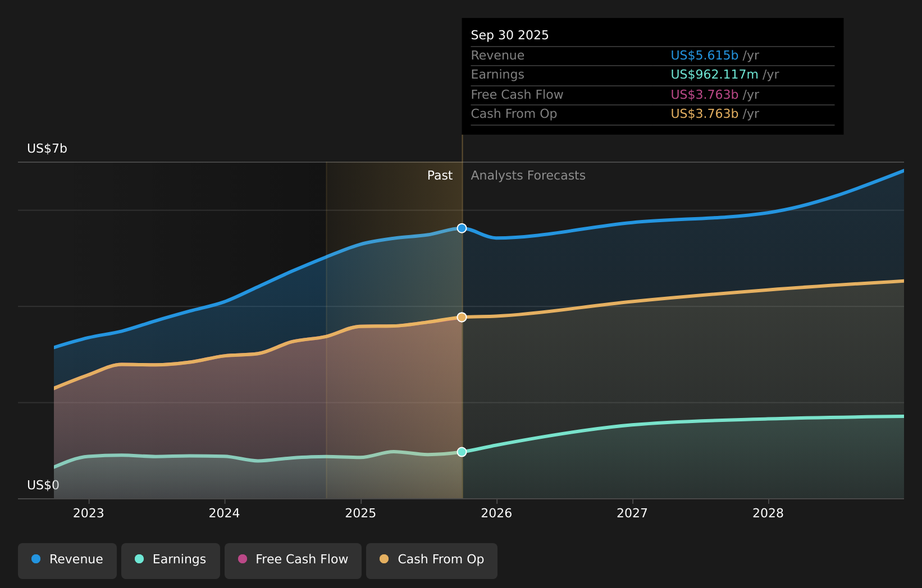Click the yellow Cash From Op legend dot
922x588 pixels.
[x=384, y=559]
